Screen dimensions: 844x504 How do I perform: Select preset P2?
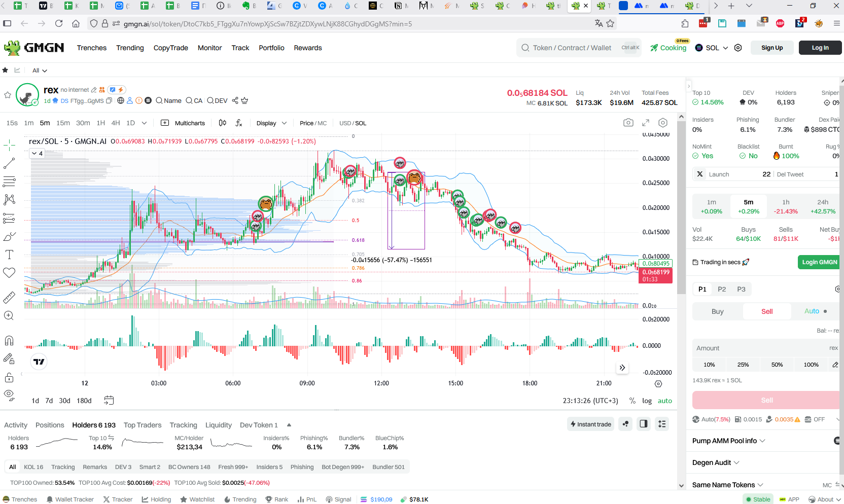click(722, 289)
